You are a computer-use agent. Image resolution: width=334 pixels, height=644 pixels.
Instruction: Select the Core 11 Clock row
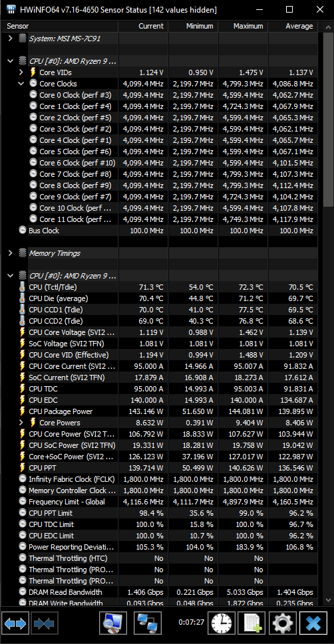(160, 219)
